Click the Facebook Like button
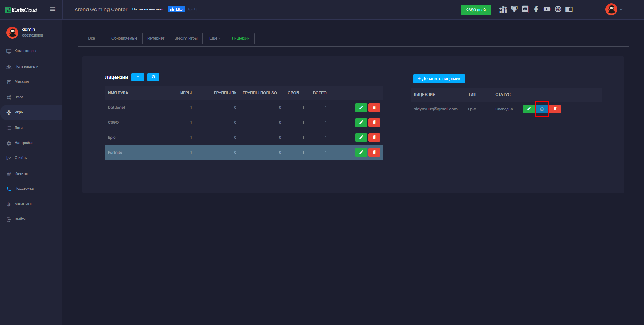 pyautogui.click(x=177, y=9)
